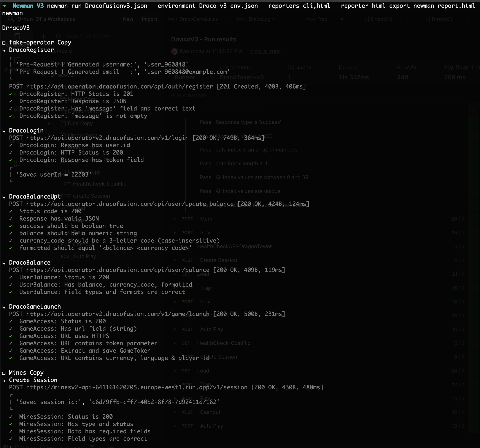This screenshot has height=448, width=480.
Task: Select iteration 1 in the results column
Action: tap(473, 111)
